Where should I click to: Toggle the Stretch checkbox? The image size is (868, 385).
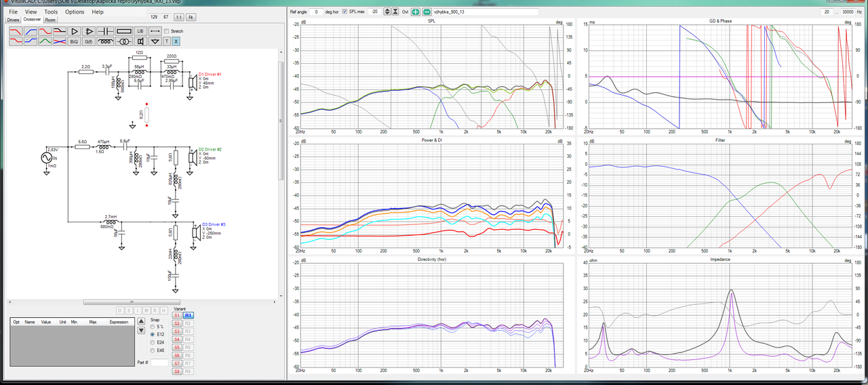click(167, 31)
